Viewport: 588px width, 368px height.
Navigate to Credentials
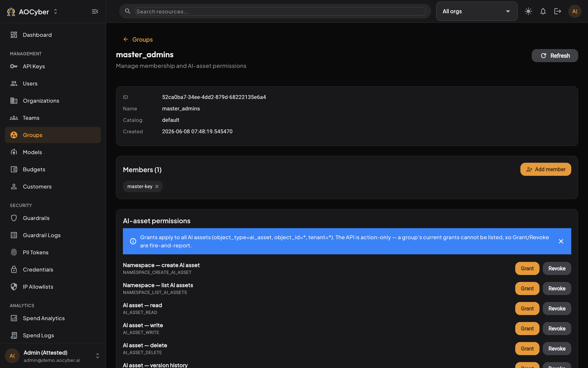[x=53, y=269]
